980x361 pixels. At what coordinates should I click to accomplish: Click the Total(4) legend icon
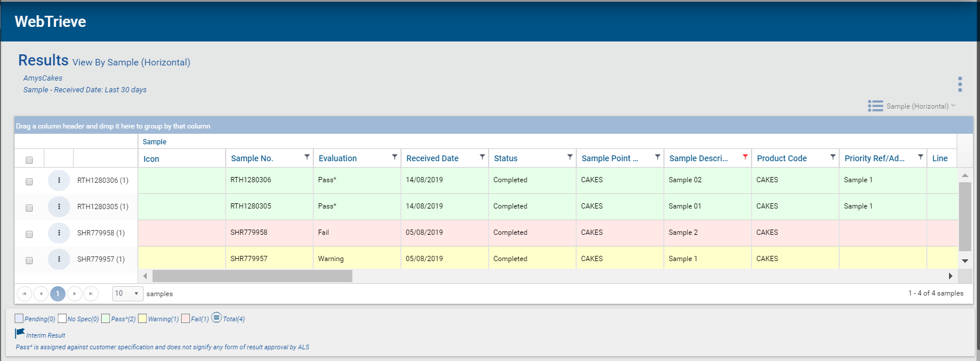(216, 317)
